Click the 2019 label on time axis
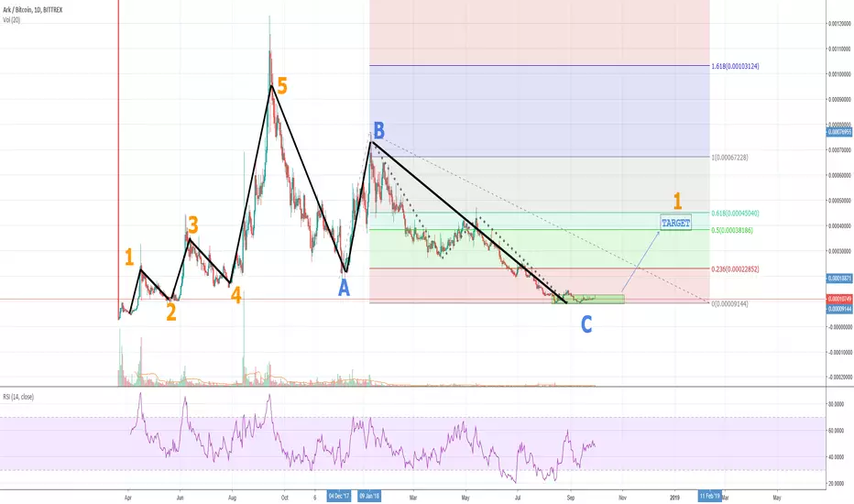Screen dimensions: 854x504 (674, 498)
